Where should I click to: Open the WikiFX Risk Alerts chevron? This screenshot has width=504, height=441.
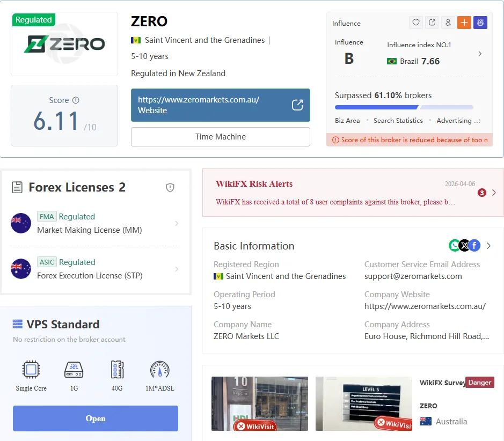(494, 193)
